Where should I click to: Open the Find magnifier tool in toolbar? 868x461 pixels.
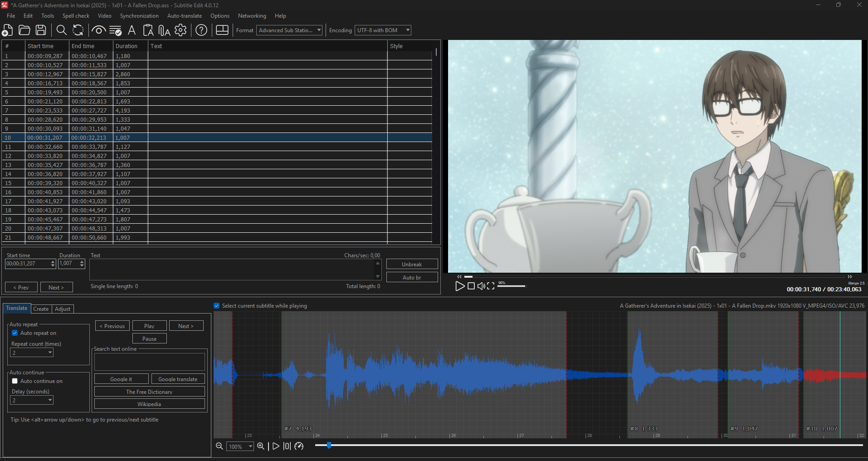click(x=61, y=30)
